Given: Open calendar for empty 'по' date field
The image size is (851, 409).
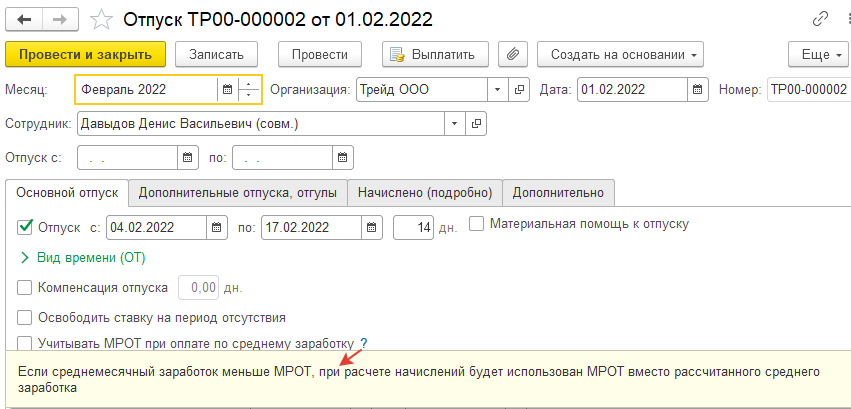Looking at the screenshot, I should click(x=342, y=157).
